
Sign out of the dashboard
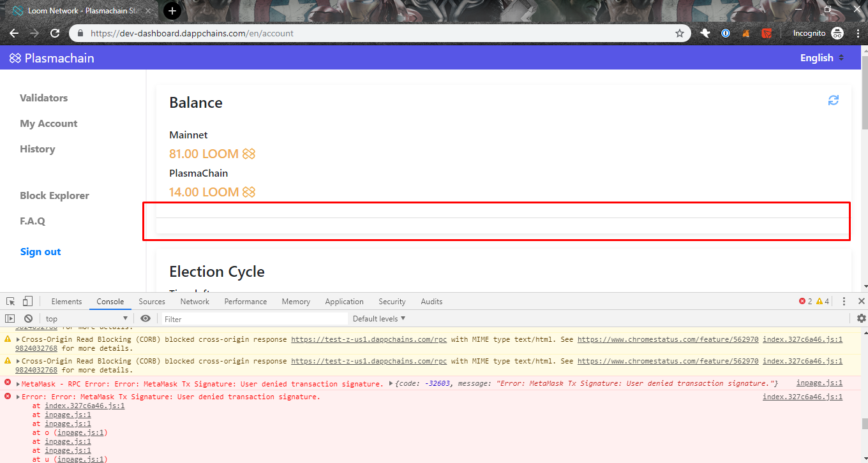[x=40, y=251]
